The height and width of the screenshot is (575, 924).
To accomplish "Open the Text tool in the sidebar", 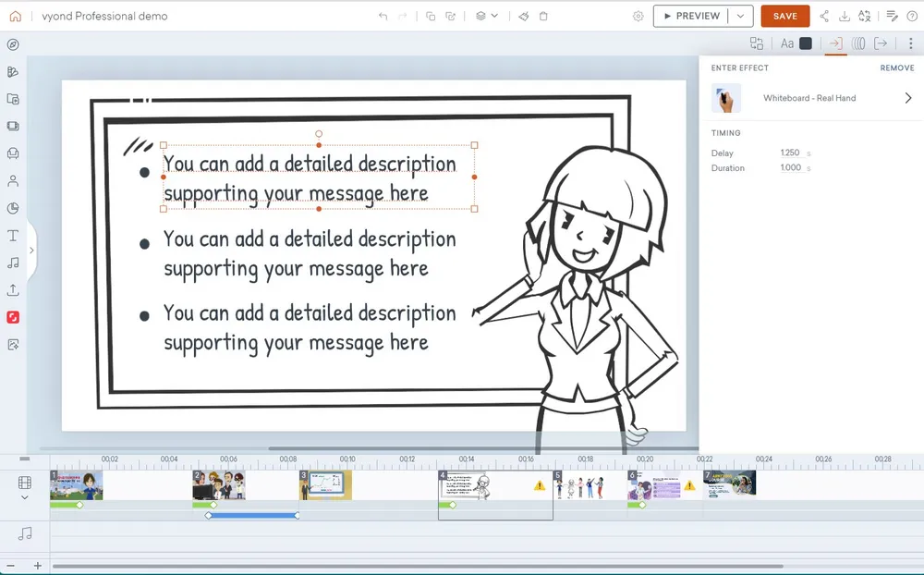I will pos(13,236).
